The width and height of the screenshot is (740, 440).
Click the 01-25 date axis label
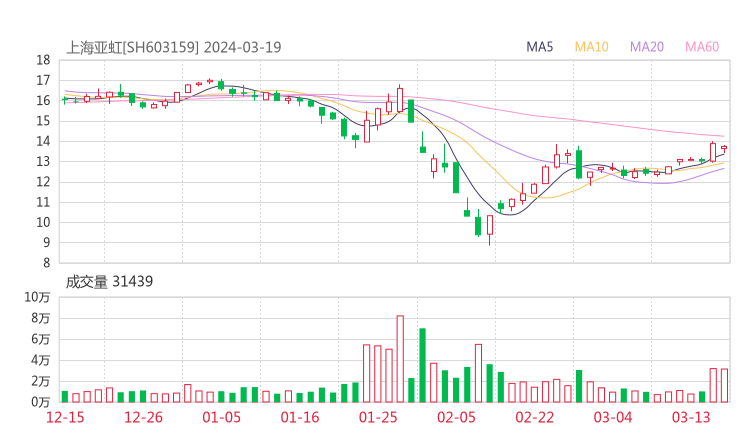tap(378, 417)
